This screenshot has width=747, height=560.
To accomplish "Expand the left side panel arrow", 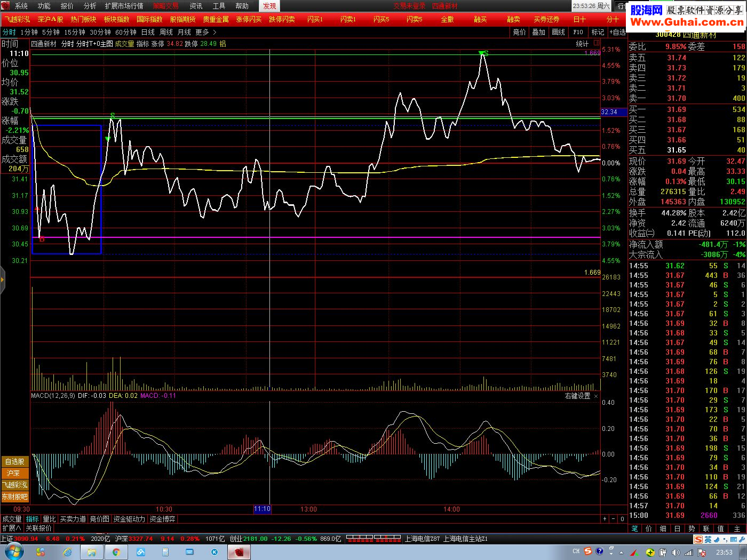I will click(2, 279).
